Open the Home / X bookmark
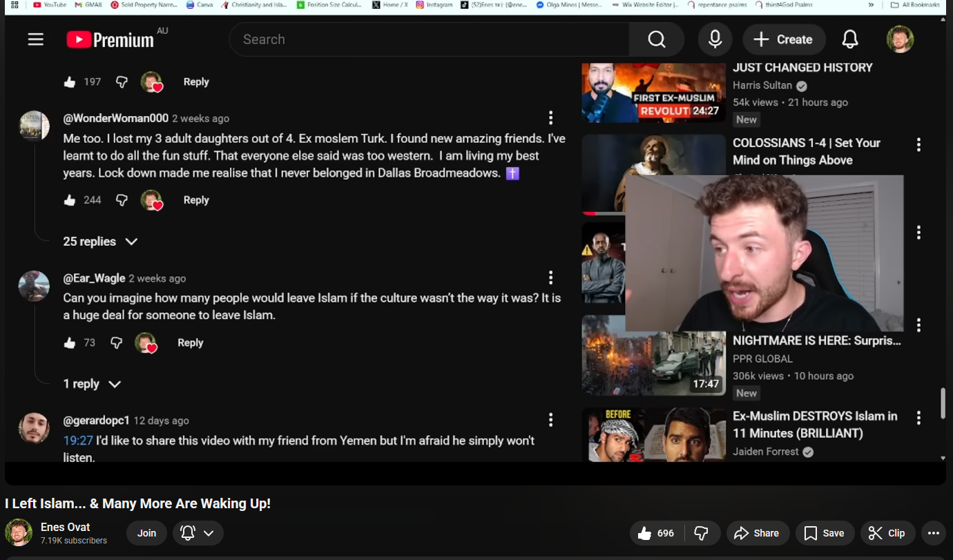Screen dimensions: 953x560 pos(390,5)
